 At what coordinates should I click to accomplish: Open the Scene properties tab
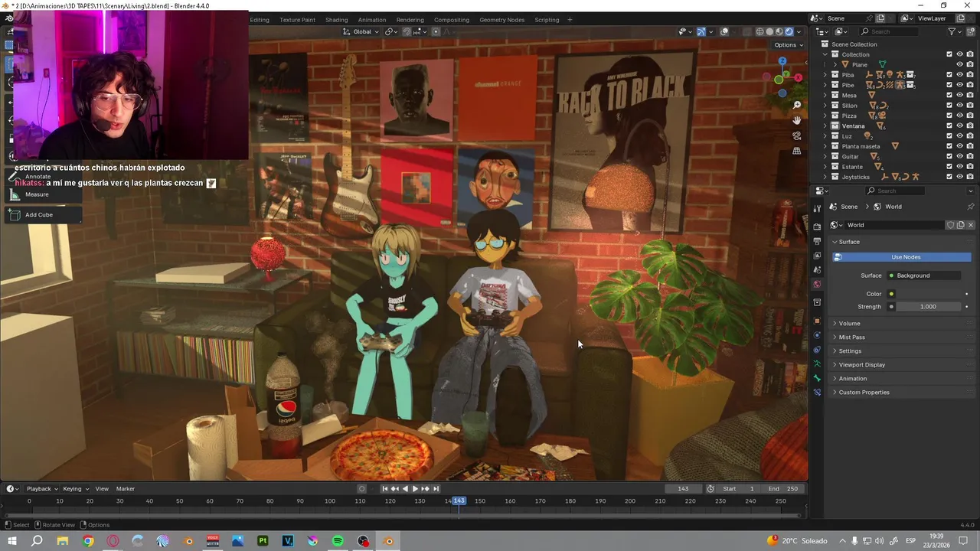817,269
